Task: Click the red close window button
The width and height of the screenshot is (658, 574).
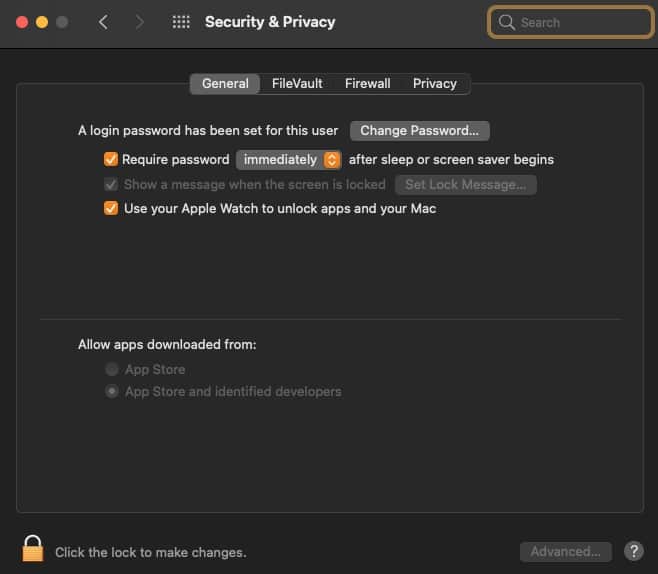Action: pos(22,22)
